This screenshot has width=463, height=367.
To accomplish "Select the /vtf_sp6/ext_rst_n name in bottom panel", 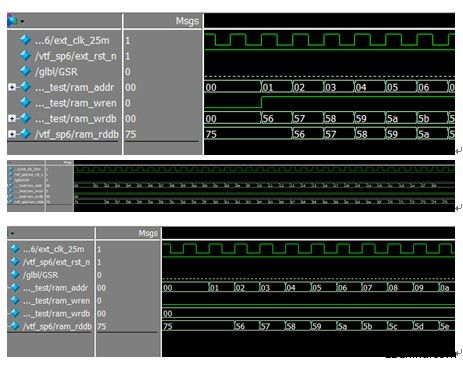I will tap(56, 262).
